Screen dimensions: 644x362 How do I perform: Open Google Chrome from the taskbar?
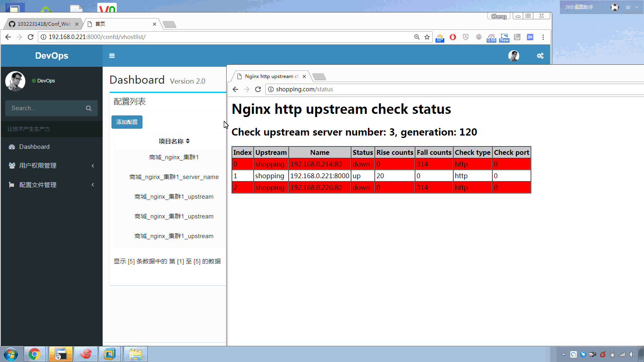(34, 354)
